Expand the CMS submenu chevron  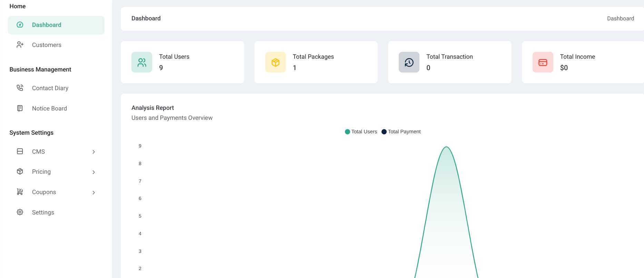[93, 152]
